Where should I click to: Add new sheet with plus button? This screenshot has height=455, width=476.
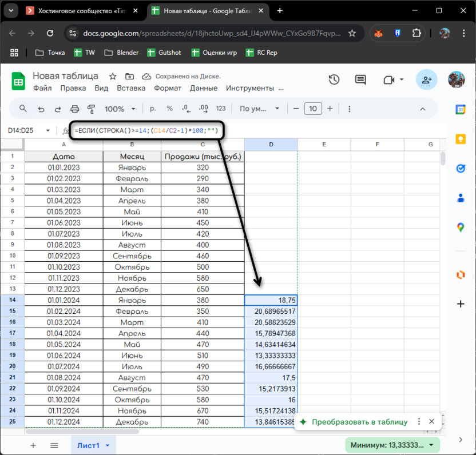33,445
